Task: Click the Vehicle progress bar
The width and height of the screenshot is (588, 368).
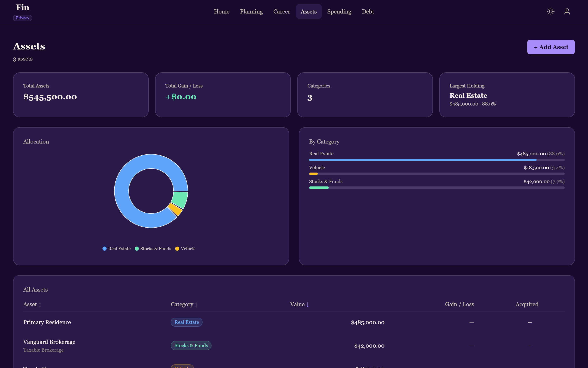Action: tap(437, 174)
